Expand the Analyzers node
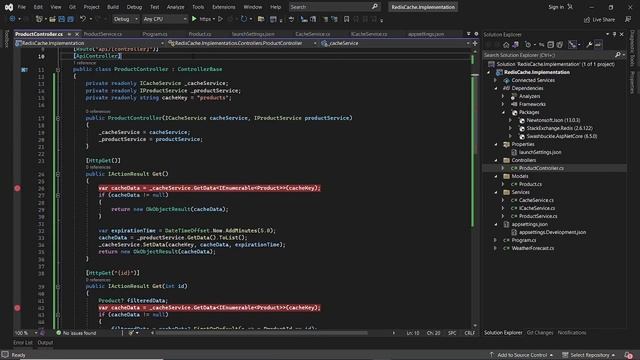The image size is (640, 360). pos(503,96)
